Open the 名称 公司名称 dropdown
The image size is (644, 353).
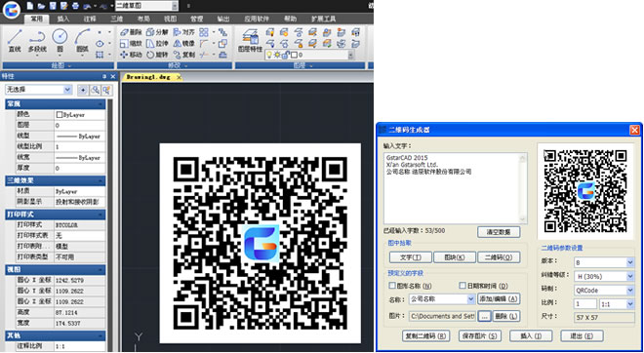click(x=471, y=299)
